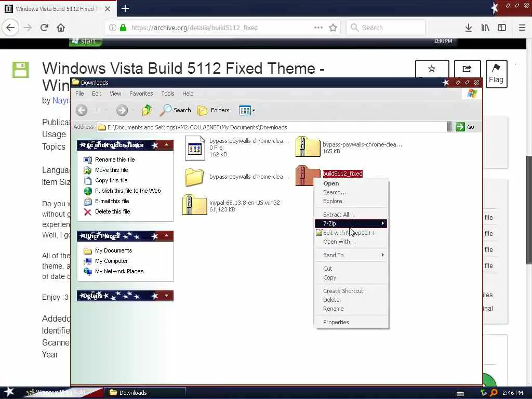This screenshot has width=532, height=399.
Task: Go up one folder level icon
Action: point(147,110)
